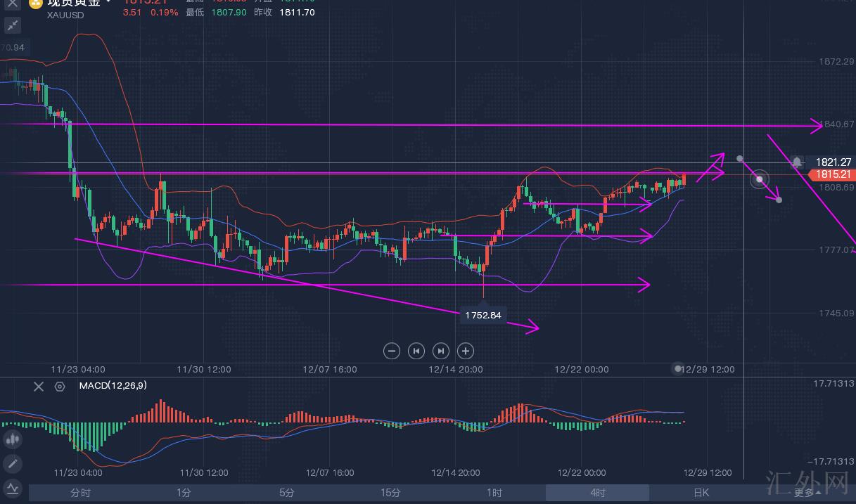Click the price alert bell at 1821.27
The image size is (856, 504).
tap(796, 162)
